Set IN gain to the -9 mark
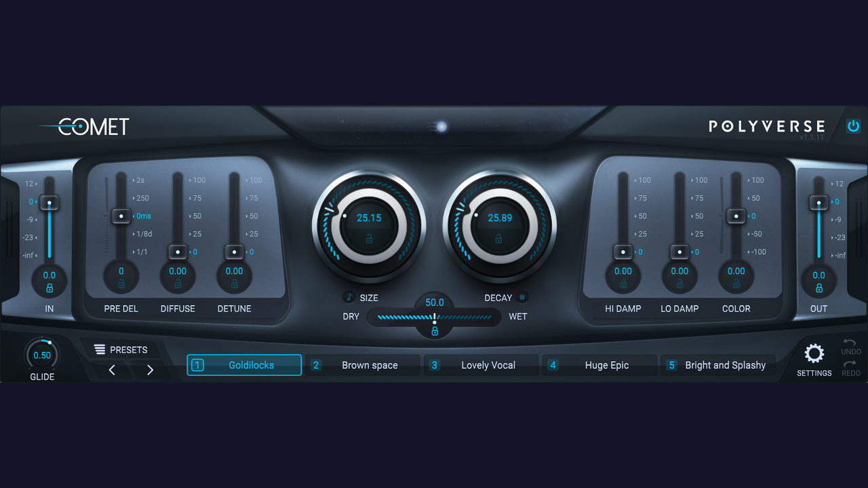Image resolution: width=868 pixels, height=488 pixels. pos(31,220)
